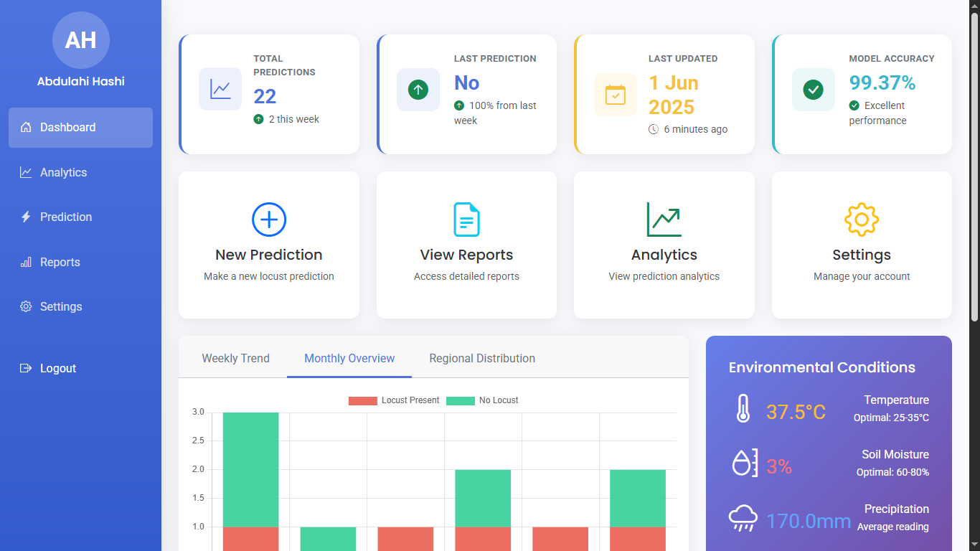Image resolution: width=980 pixels, height=551 pixels.
Task: Click the Model Accuracy checkmark icon tile
Action: click(x=813, y=90)
